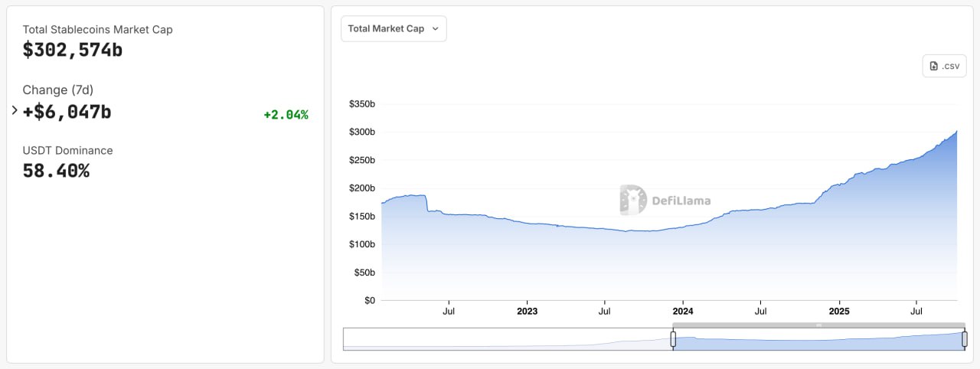This screenshot has width=980, height=369.
Task: Expand the Change (7d) row chevron
Action: (15, 110)
